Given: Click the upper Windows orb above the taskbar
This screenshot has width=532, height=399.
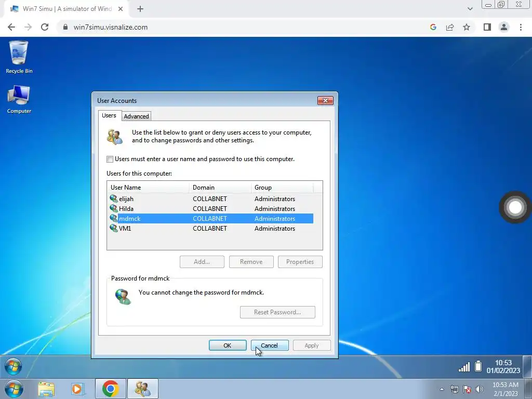Looking at the screenshot, I should click(14, 367).
